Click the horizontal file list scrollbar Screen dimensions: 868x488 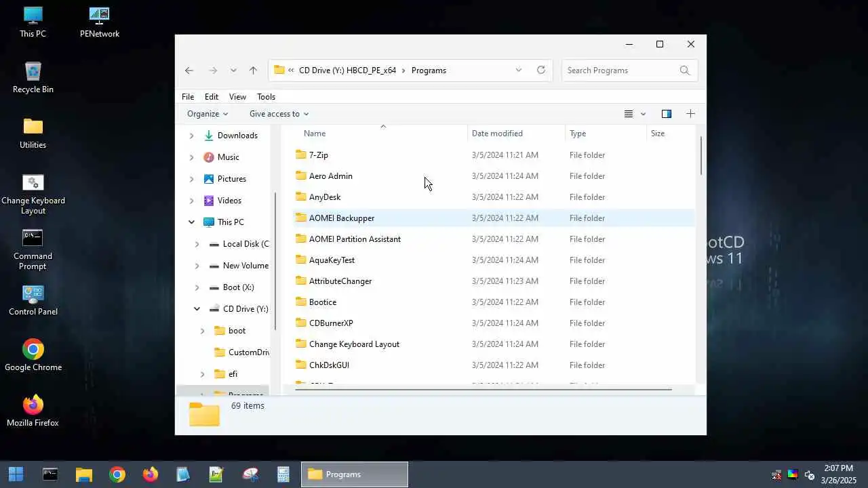click(x=482, y=390)
